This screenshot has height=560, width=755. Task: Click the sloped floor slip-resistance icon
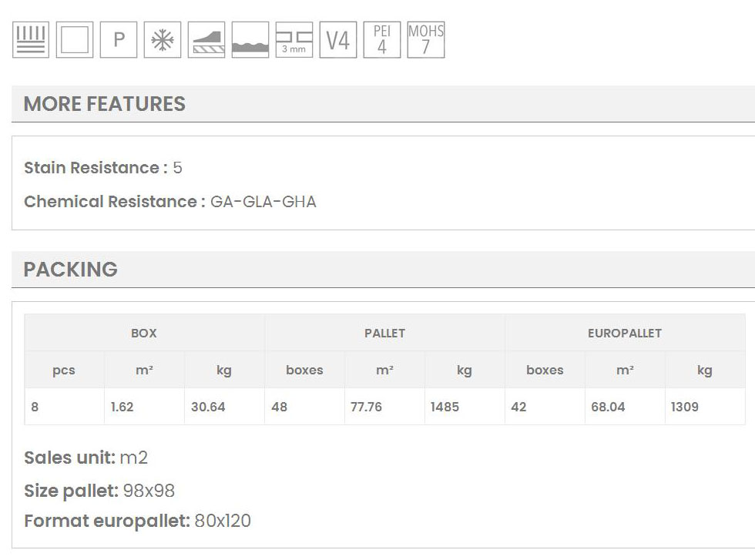coord(206,40)
